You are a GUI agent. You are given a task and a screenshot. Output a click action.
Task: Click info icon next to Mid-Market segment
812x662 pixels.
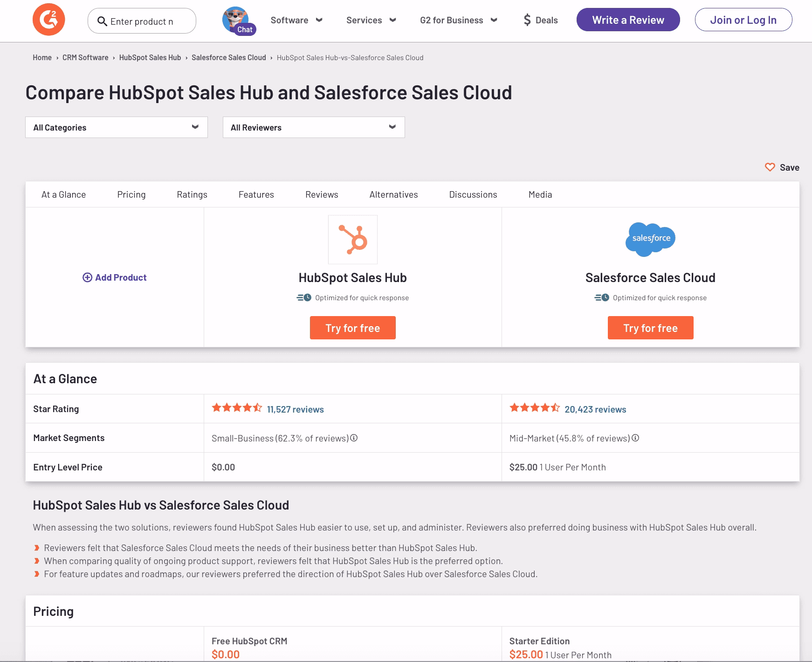(635, 438)
